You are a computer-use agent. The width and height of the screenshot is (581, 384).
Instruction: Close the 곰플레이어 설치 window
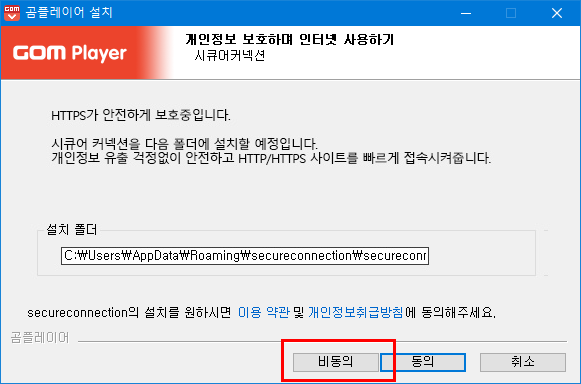tap(557, 13)
